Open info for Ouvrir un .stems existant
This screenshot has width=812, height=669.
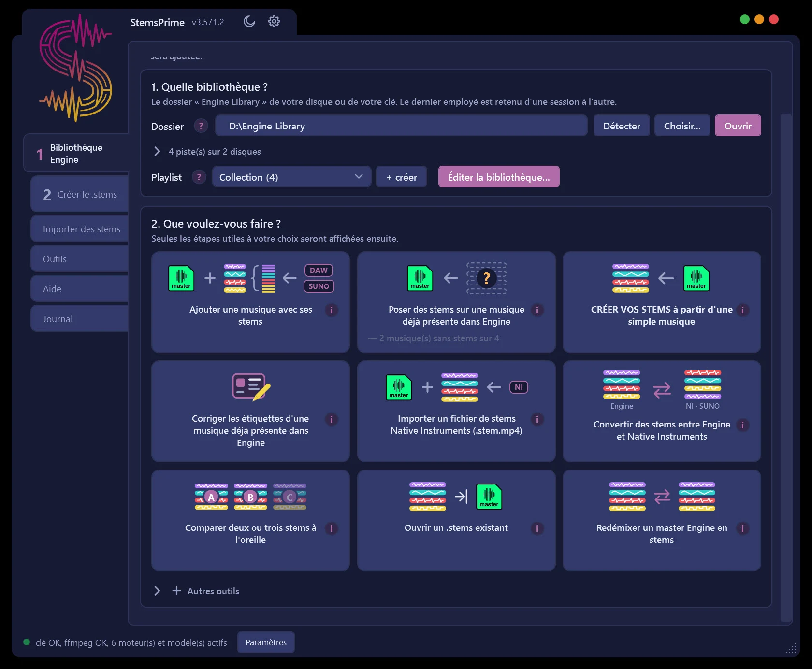(537, 528)
